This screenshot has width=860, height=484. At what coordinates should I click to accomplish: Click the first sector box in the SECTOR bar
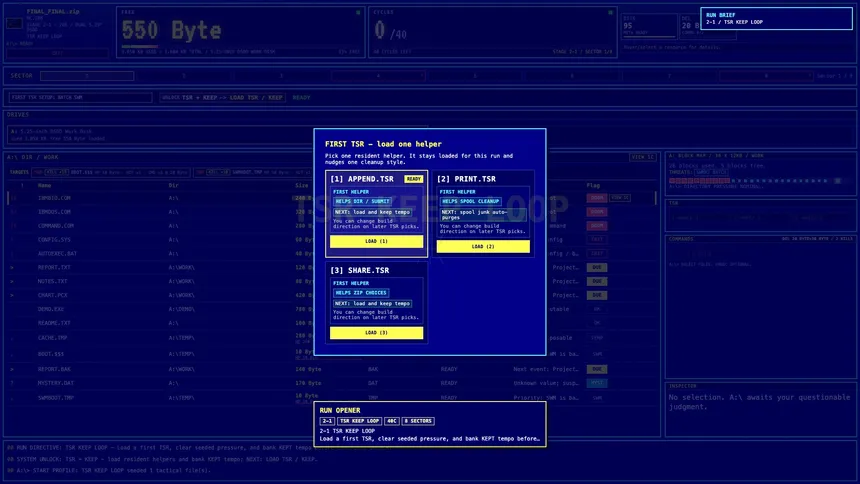[x=87, y=76]
